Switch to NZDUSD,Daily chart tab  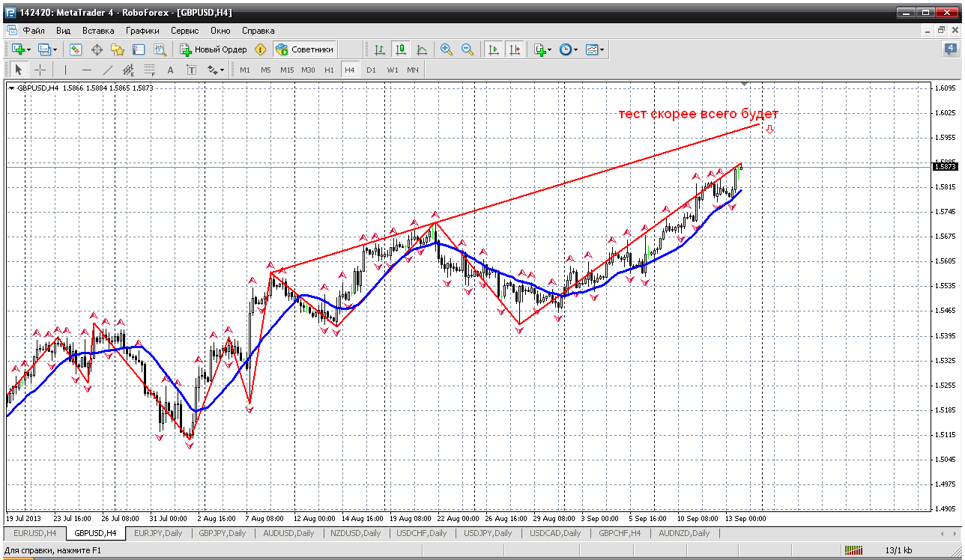pyautogui.click(x=355, y=533)
